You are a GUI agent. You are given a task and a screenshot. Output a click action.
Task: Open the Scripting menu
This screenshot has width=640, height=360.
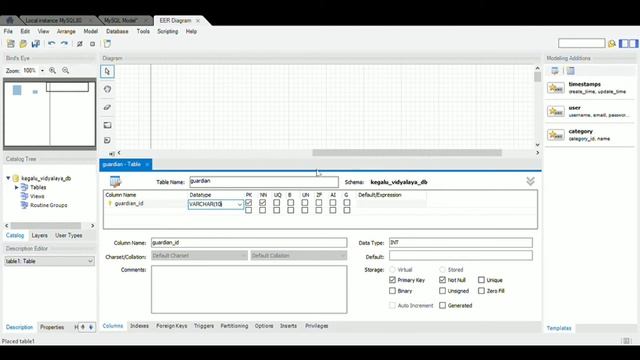(x=168, y=31)
